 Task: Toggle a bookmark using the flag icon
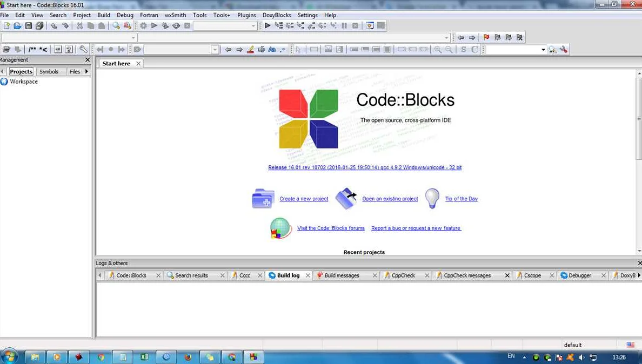486,37
